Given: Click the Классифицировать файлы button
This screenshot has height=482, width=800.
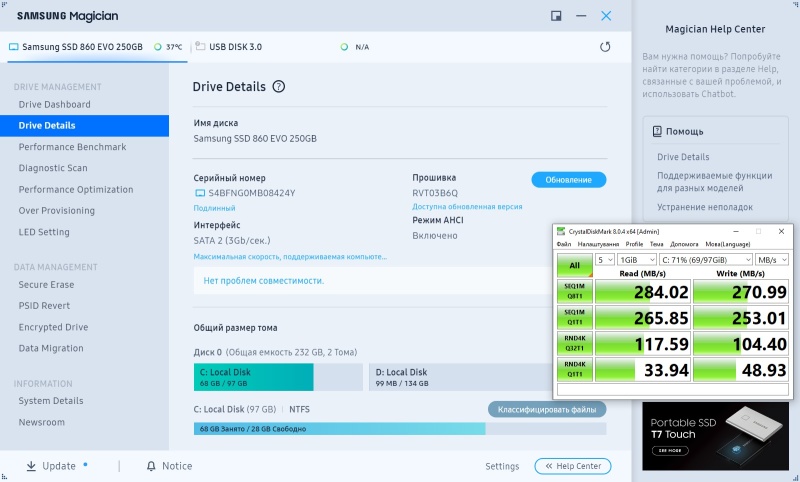Looking at the screenshot, I should pyautogui.click(x=547, y=410).
